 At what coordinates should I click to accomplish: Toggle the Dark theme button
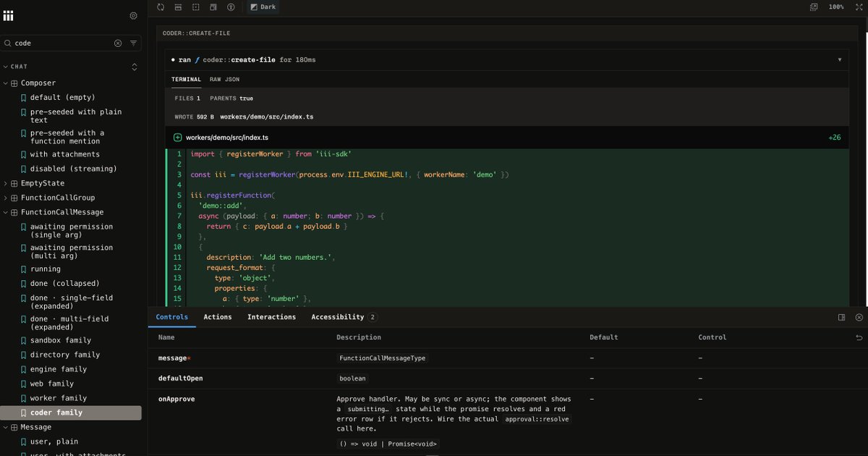pos(263,7)
